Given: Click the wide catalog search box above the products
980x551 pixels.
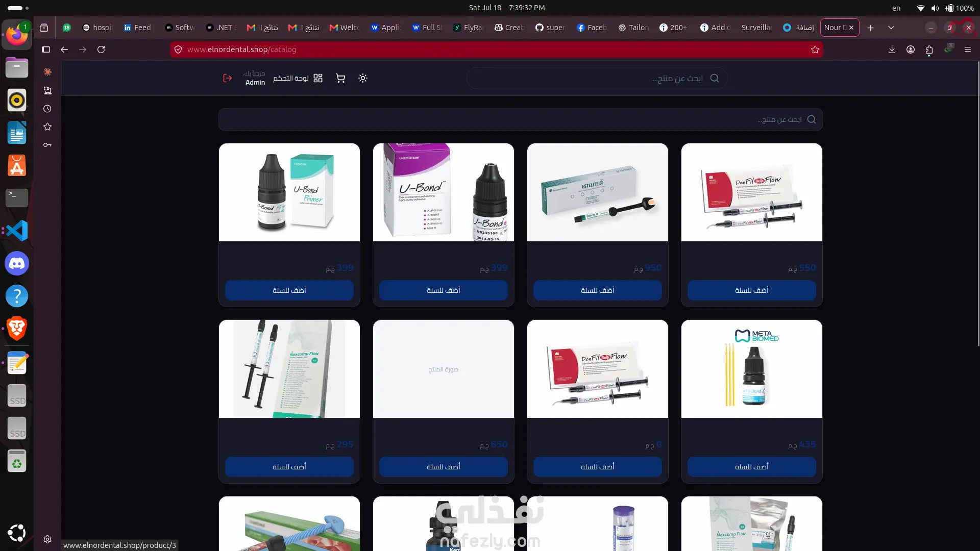Looking at the screenshot, I should (x=520, y=119).
